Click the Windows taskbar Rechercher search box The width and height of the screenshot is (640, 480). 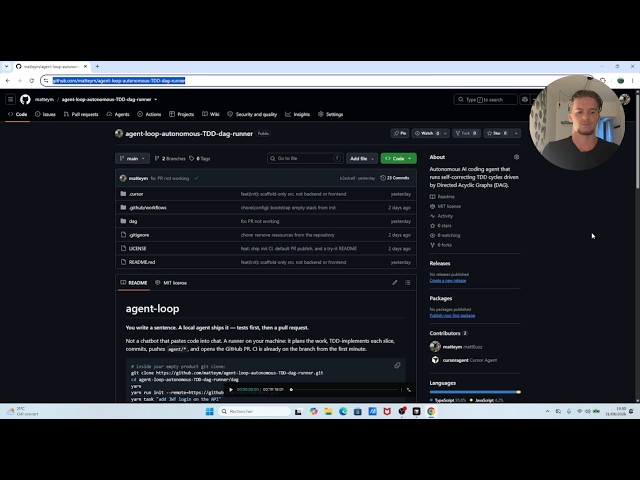click(x=254, y=411)
